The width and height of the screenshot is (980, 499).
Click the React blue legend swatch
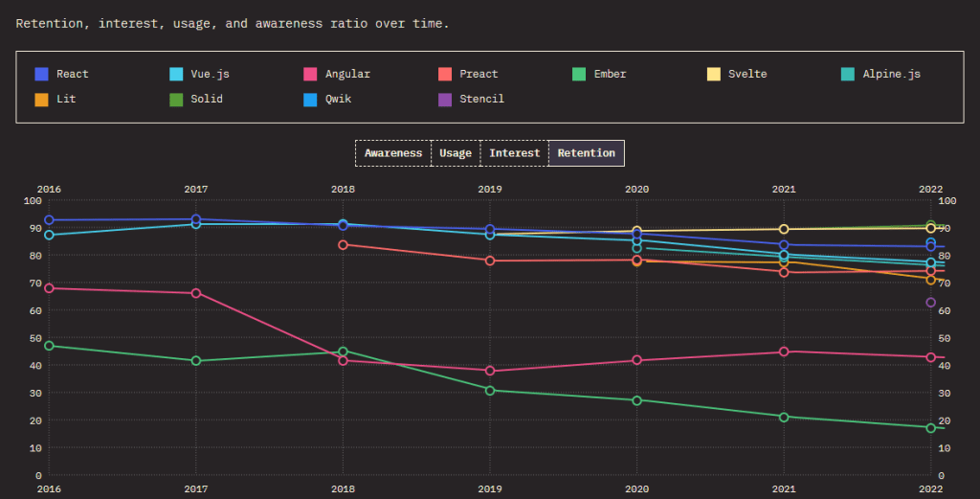(x=42, y=74)
